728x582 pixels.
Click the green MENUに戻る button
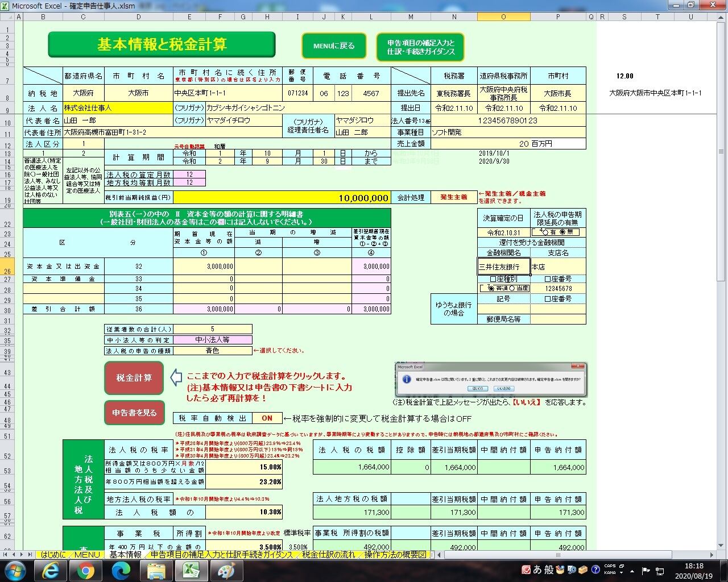click(x=334, y=46)
